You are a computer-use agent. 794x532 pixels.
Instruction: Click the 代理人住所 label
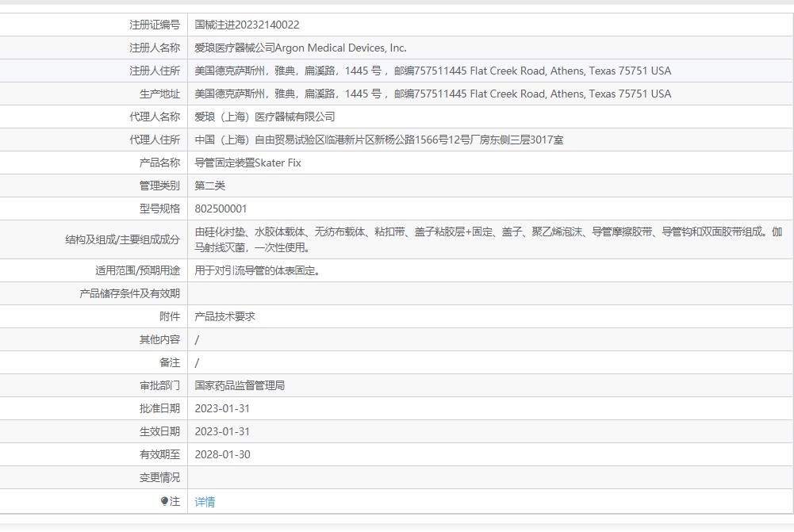pyautogui.click(x=155, y=140)
